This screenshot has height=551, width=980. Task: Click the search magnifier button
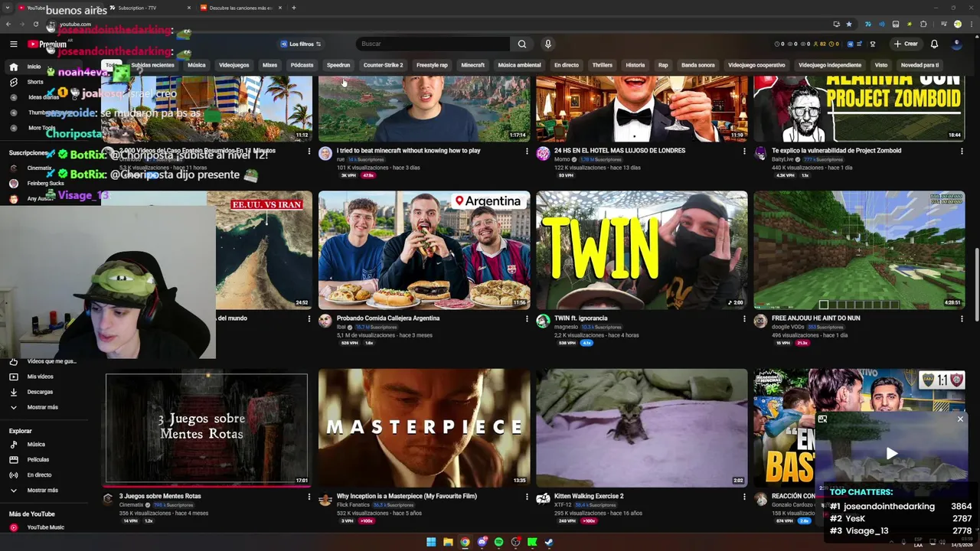[x=522, y=44]
